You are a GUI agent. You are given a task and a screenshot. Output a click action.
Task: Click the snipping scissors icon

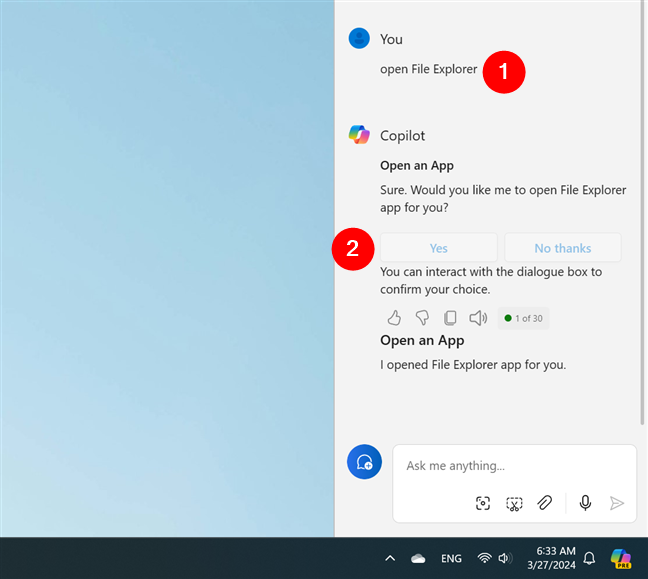(x=514, y=503)
